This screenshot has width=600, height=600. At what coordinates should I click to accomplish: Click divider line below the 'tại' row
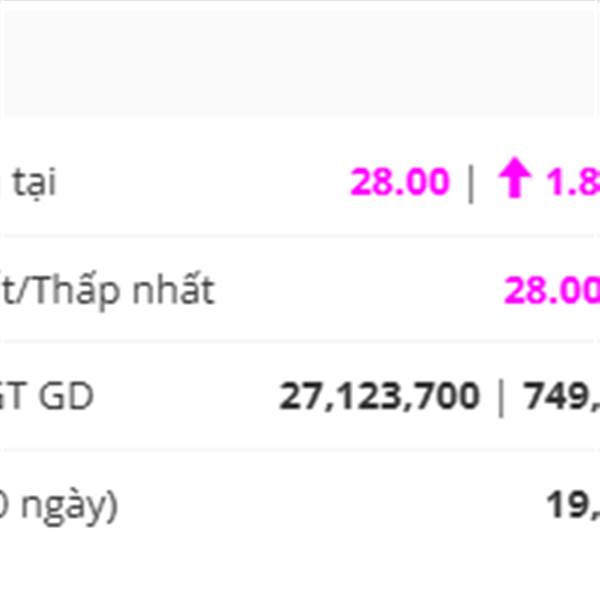(300, 236)
